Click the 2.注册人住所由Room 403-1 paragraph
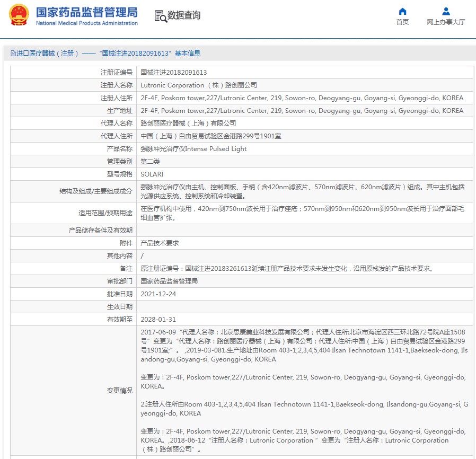Image resolution: width=476 pixels, height=459 pixels. pos(304,409)
